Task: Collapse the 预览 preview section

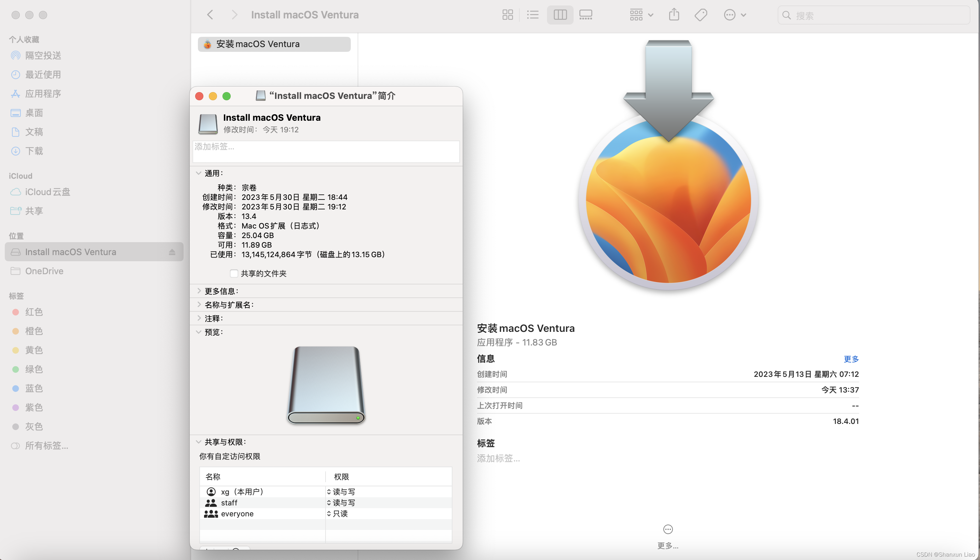Action: (199, 332)
